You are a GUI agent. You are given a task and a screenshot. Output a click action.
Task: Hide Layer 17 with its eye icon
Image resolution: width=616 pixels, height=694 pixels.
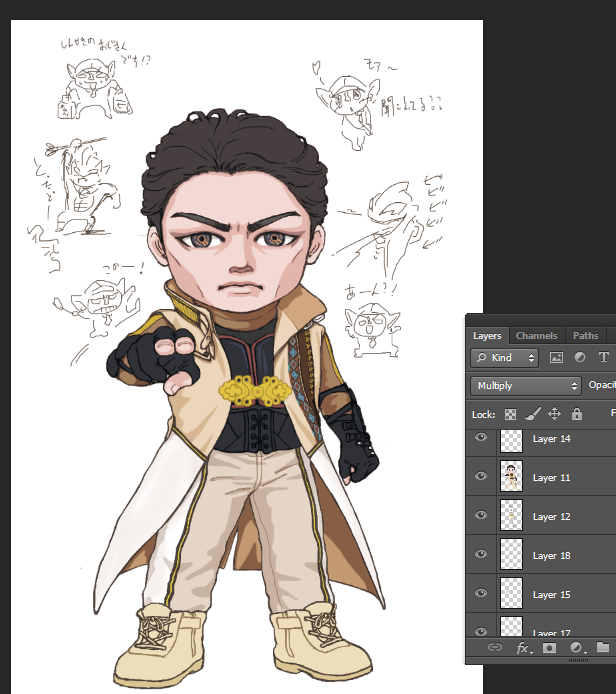pyautogui.click(x=481, y=632)
